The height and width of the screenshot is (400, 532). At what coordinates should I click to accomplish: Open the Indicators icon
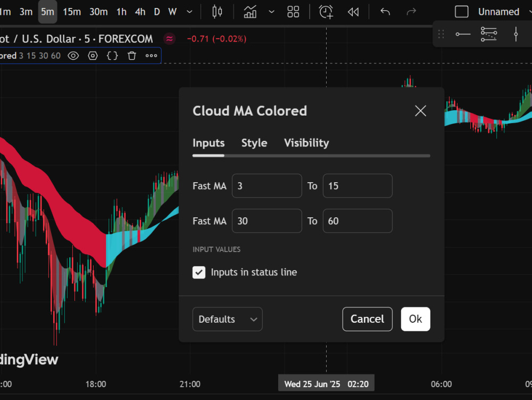click(x=250, y=12)
